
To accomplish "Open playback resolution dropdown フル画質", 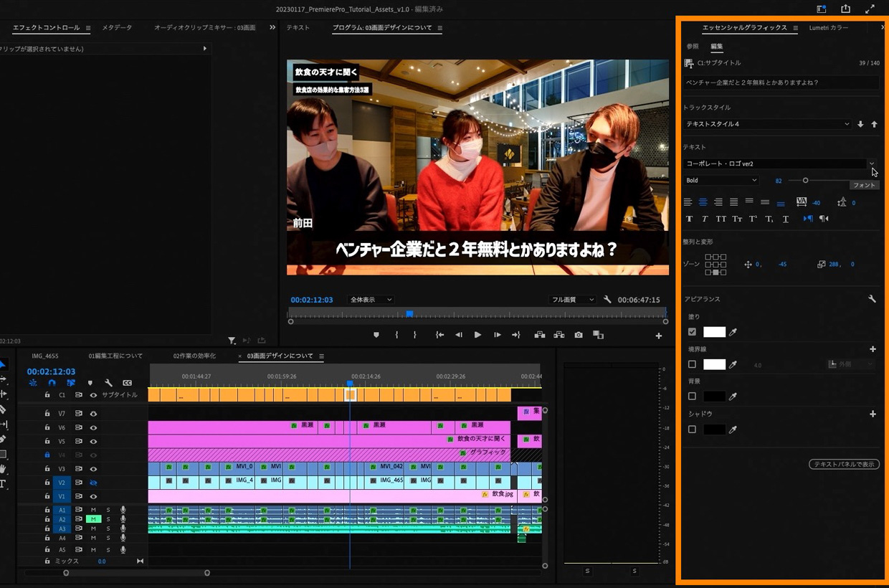I will click(x=573, y=300).
